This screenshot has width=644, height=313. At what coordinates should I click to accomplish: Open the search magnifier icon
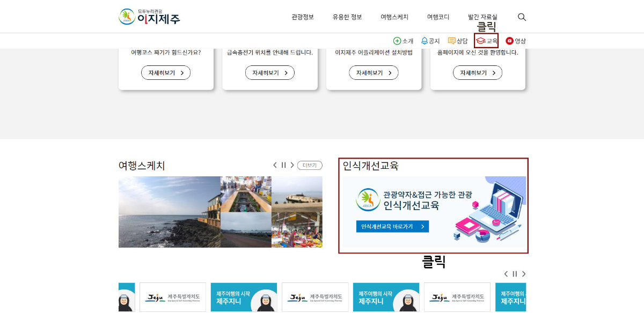pos(522,17)
